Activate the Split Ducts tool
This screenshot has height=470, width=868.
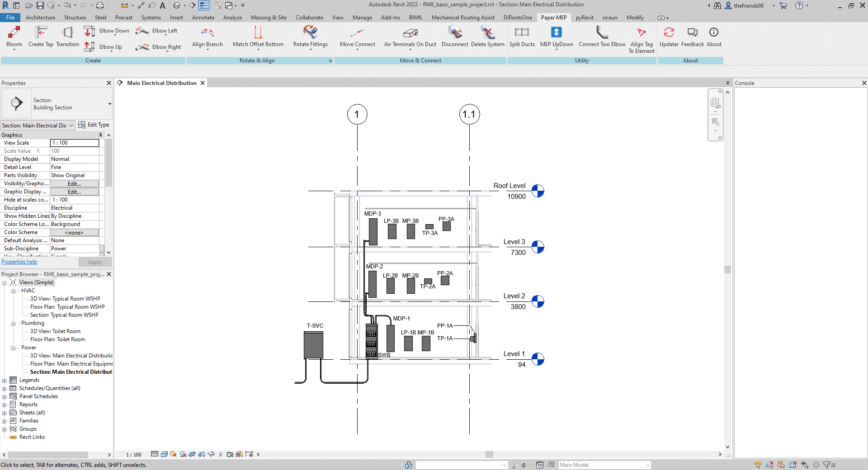coord(522,33)
